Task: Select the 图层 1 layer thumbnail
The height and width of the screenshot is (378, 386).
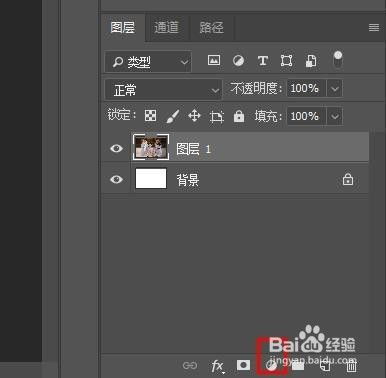Action: point(151,147)
